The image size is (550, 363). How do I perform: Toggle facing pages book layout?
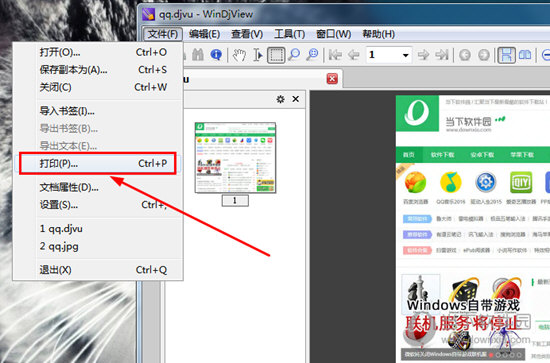525,55
